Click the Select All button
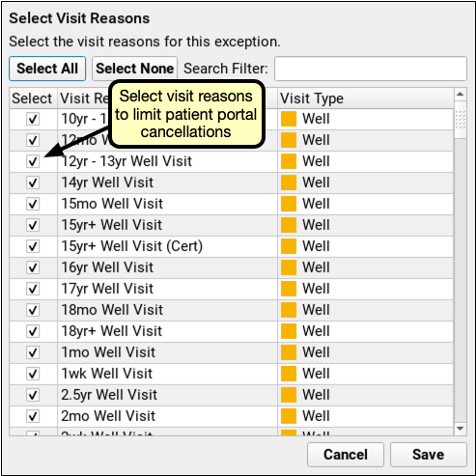This screenshot has height=476, width=476. point(47,69)
